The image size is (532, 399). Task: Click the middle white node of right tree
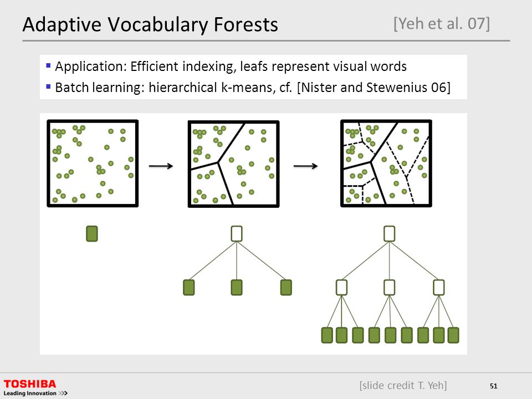click(389, 288)
